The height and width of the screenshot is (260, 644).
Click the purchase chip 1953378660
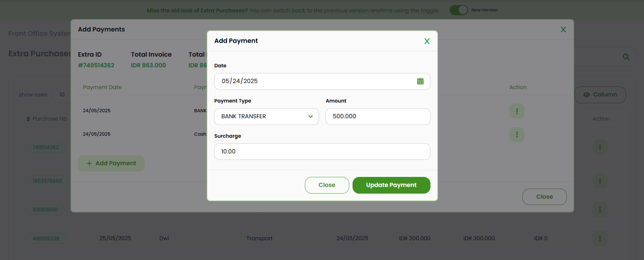click(x=47, y=180)
